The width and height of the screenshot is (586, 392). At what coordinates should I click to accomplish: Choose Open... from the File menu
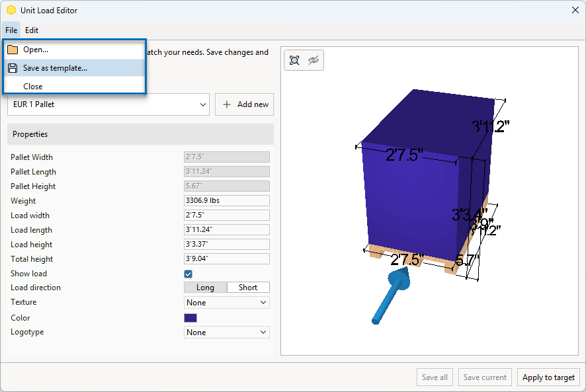pos(74,50)
